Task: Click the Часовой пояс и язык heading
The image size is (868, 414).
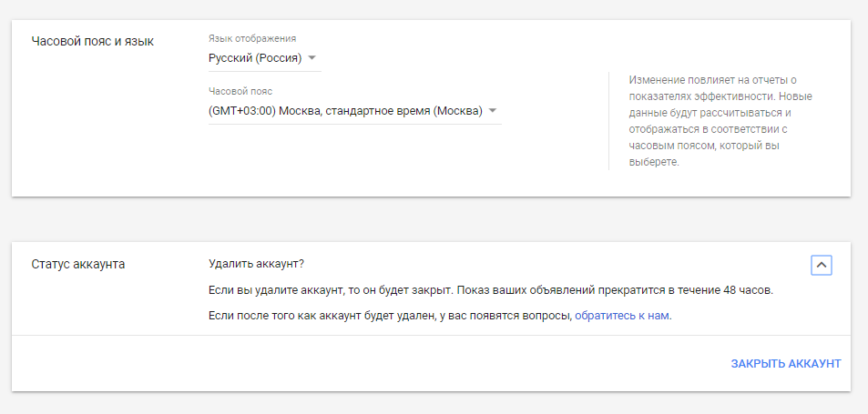Action: [x=92, y=41]
